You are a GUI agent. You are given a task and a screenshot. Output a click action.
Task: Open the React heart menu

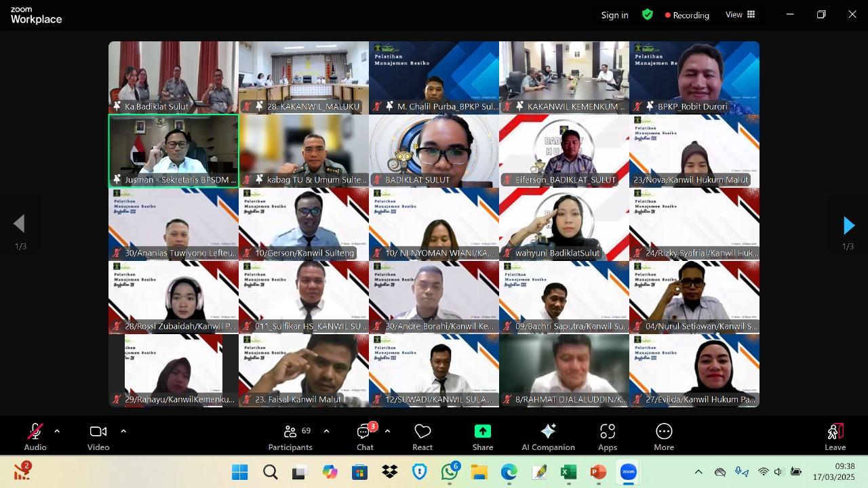point(422,437)
